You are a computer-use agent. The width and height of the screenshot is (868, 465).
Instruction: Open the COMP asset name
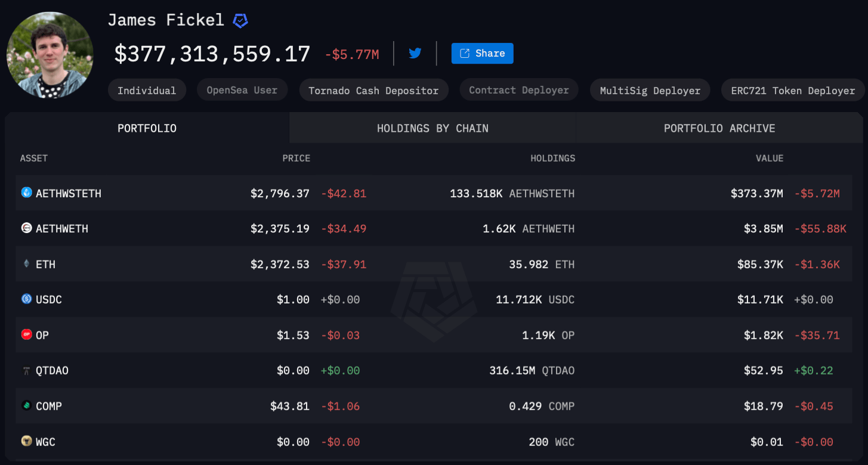49,406
